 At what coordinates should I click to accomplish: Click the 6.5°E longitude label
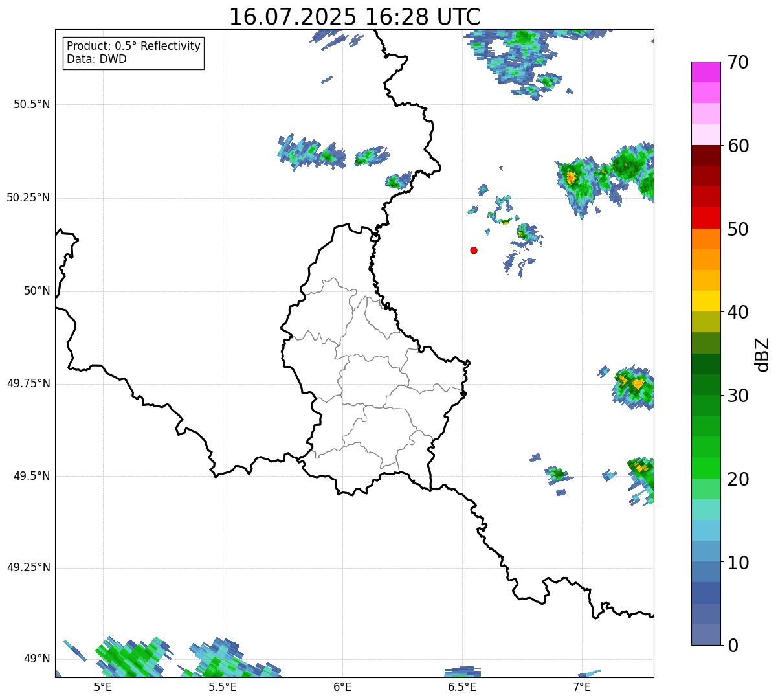point(462,687)
